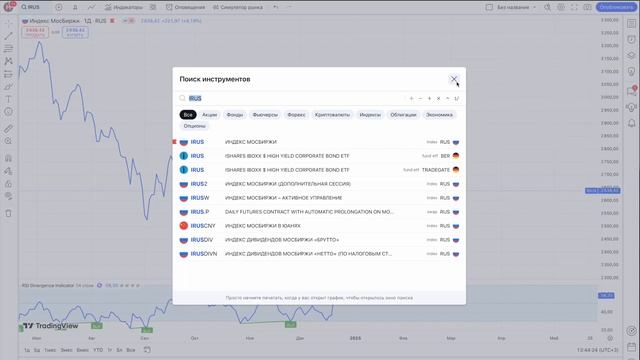Image resolution: width=640 pixels, height=360 pixels.
Task: Open the Симулятор рынка replay
Action: (x=238, y=7)
